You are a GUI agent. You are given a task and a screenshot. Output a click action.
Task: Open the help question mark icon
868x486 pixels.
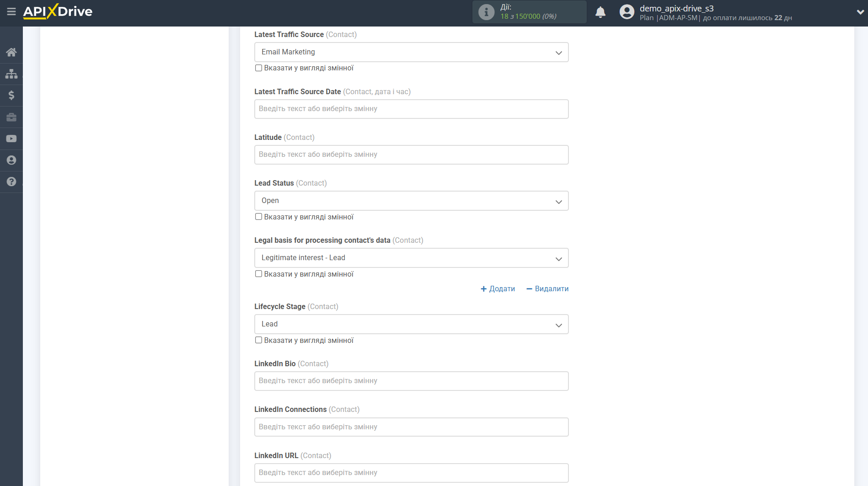tap(11, 182)
